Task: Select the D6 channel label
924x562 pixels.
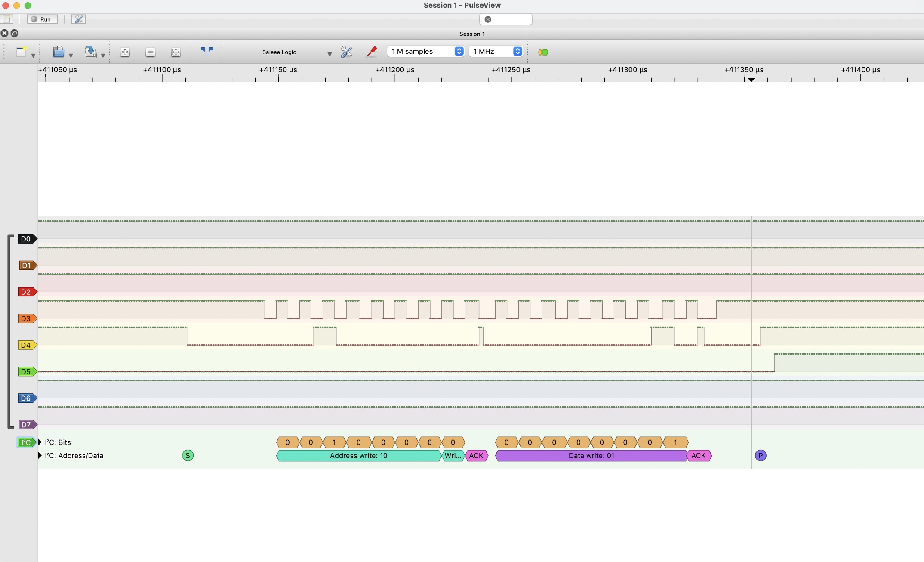Action: (x=28, y=398)
